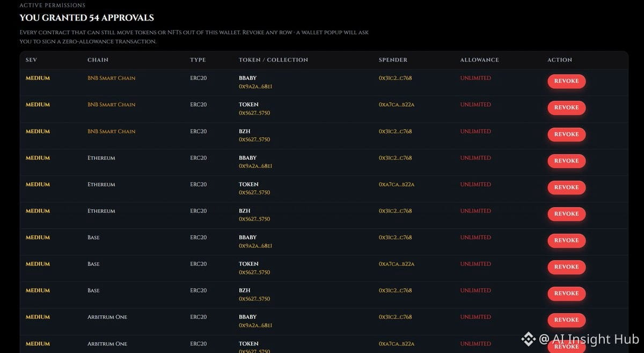Image resolution: width=644 pixels, height=353 pixels.
Task: Revoke the BNB Smart Chain BZH approval
Action: point(566,134)
